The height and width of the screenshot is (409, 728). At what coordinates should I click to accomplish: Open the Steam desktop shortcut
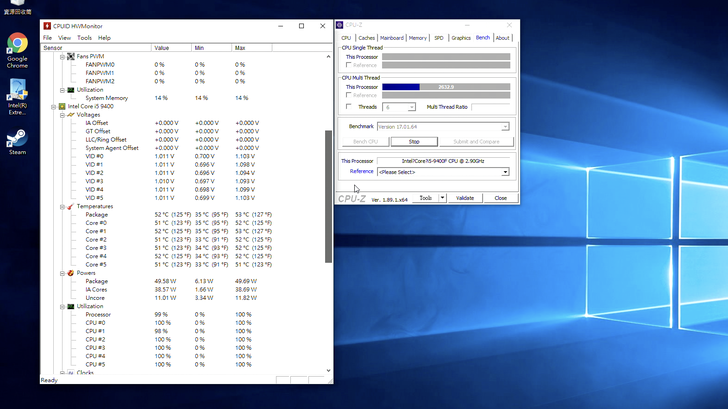[x=17, y=138]
